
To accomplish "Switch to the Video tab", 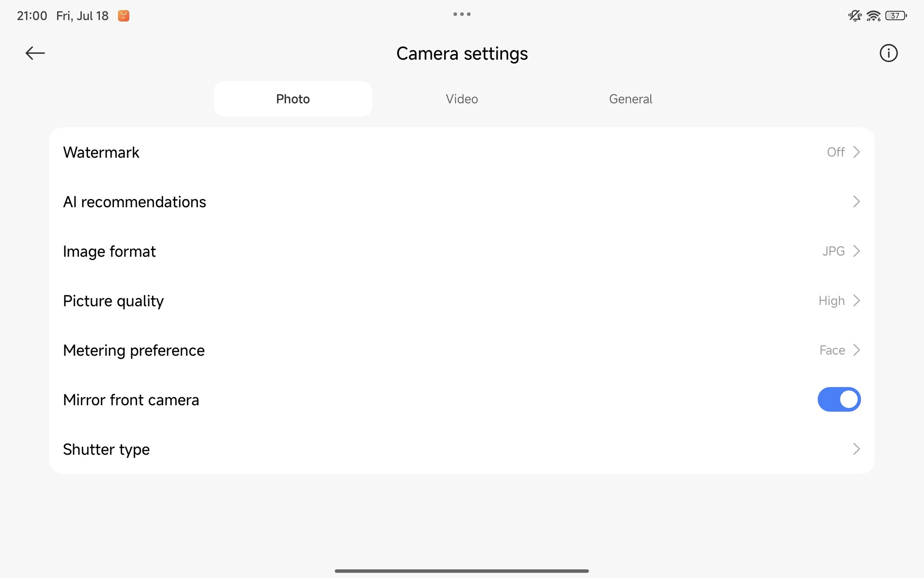I will (x=462, y=99).
